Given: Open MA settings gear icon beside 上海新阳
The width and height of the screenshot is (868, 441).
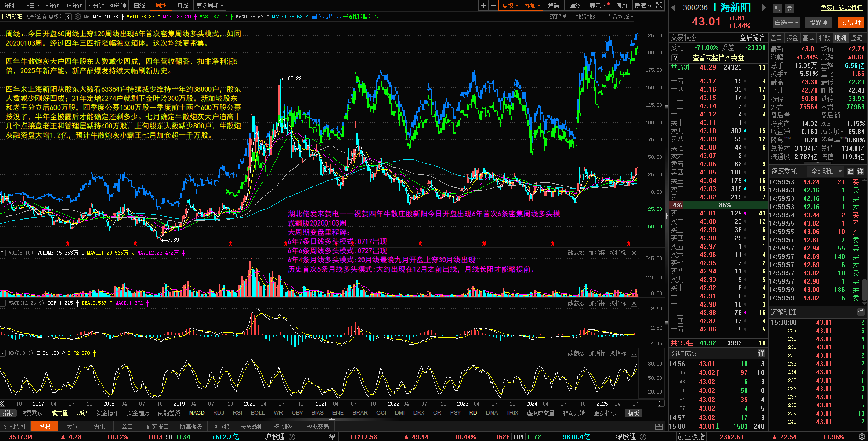Looking at the screenshot, I should point(78,17).
